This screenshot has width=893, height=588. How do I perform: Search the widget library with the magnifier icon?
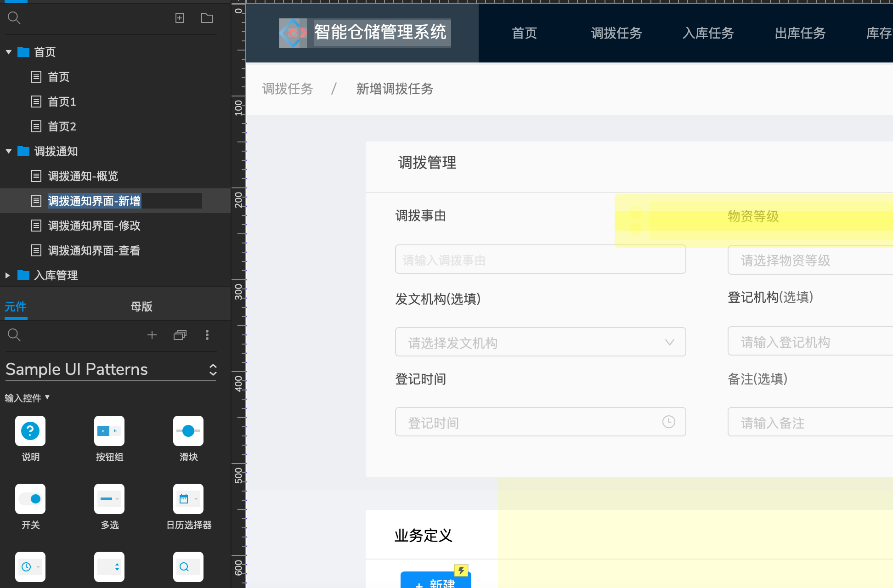(14, 335)
